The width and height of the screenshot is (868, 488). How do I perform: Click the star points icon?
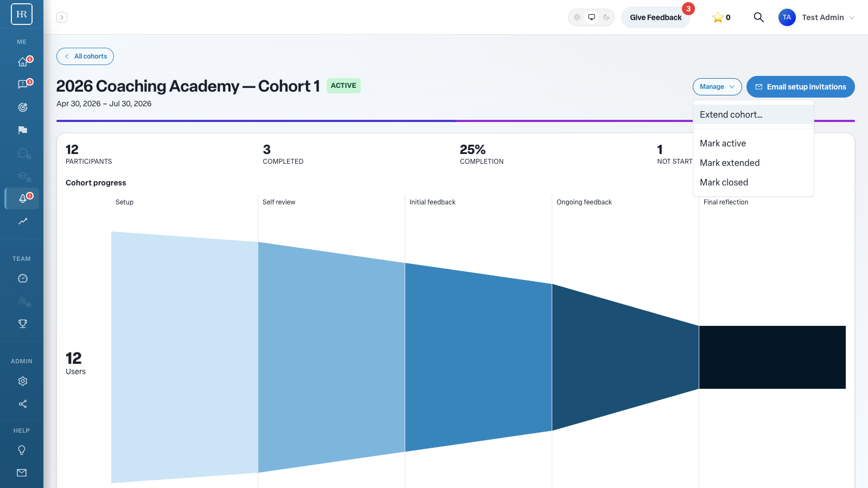718,17
